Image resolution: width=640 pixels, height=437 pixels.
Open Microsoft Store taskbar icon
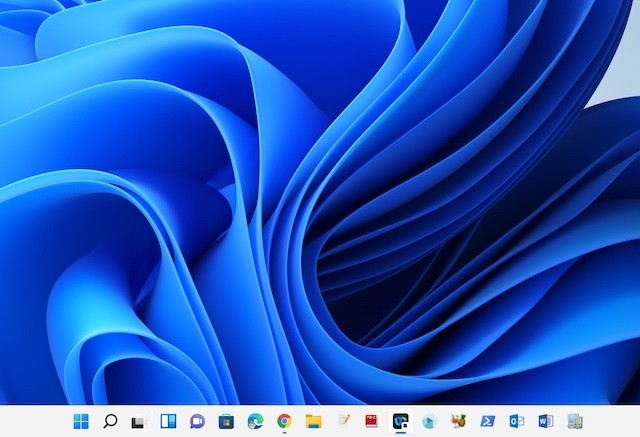click(226, 421)
